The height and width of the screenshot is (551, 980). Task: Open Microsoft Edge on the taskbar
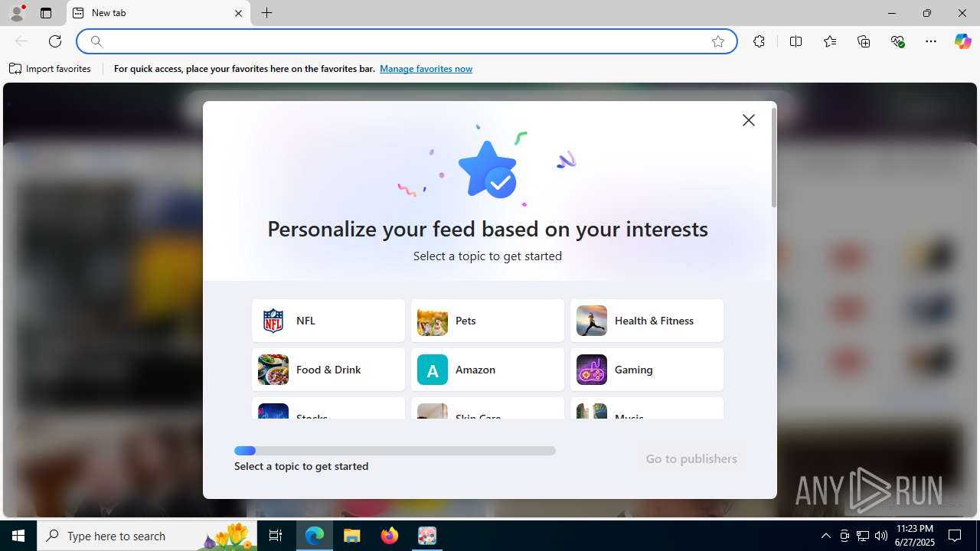(x=315, y=536)
